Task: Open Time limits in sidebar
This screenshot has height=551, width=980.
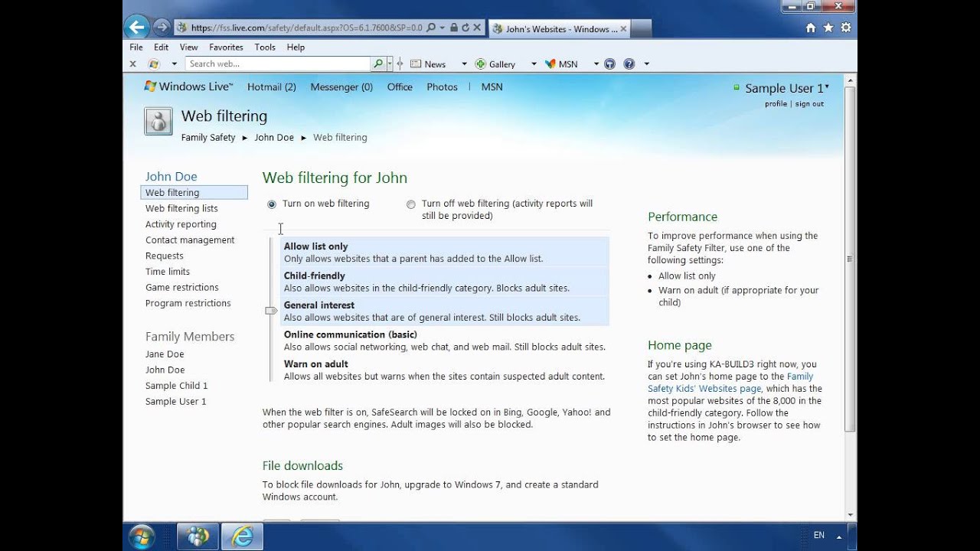Action: pos(168,272)
